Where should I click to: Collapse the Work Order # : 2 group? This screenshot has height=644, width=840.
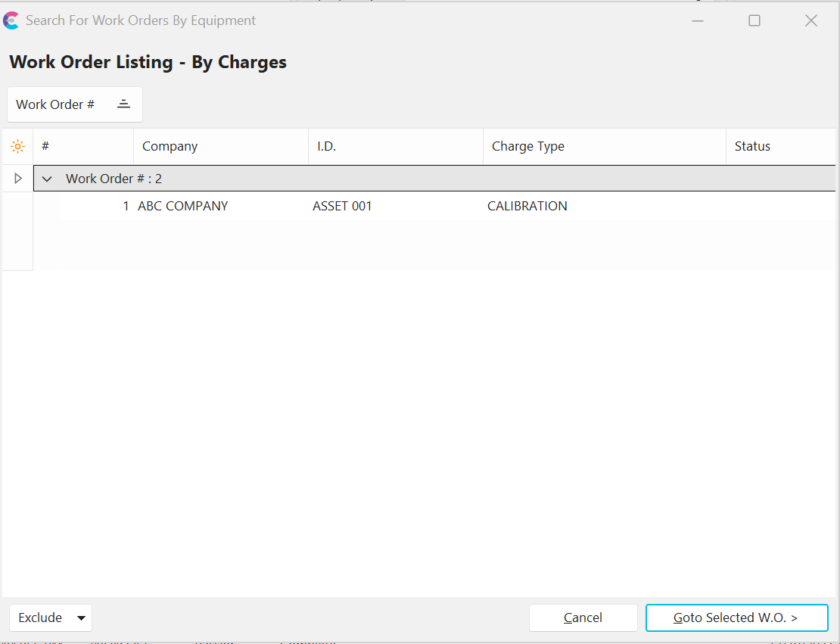(48, 179)
